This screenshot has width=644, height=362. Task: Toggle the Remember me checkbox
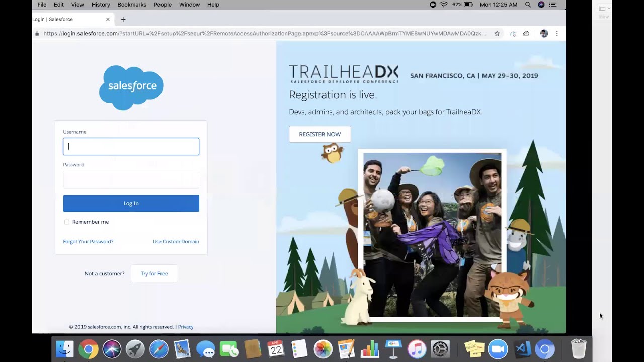click(x=66, y=222)
